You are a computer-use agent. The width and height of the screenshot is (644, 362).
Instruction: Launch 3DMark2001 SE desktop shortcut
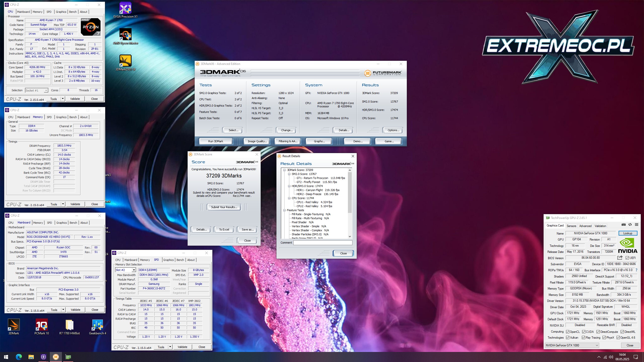pyautogui.click(x=125, y=63)
